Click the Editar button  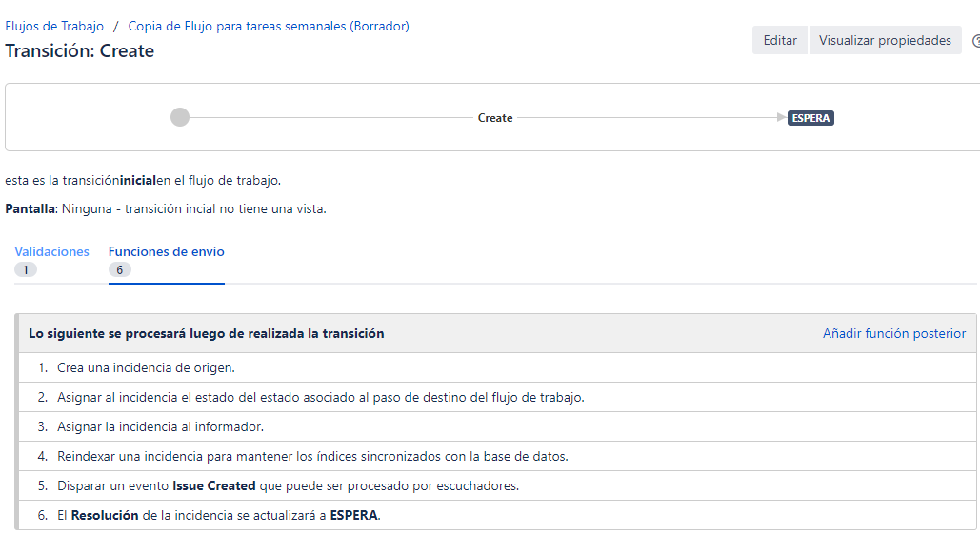pos(779,40)
